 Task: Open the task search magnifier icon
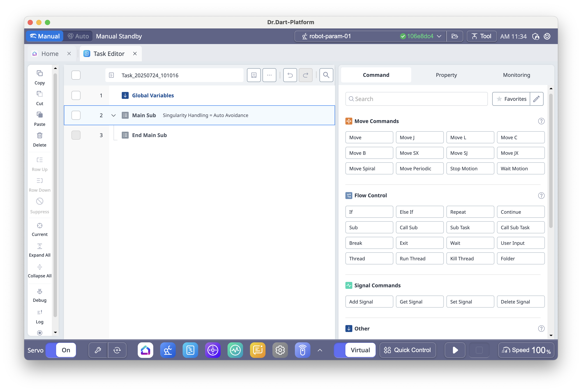click(x=326, y=75)
